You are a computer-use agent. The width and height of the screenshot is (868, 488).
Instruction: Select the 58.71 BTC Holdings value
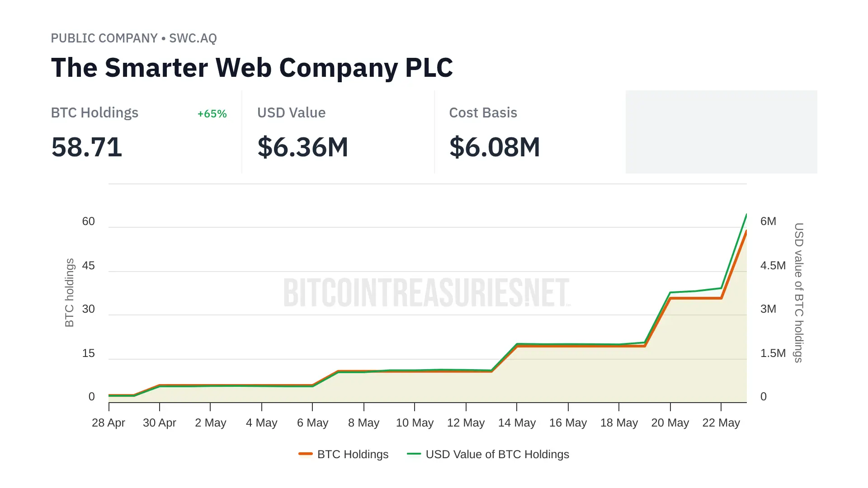pyautogui.click(x=87, y=147)
